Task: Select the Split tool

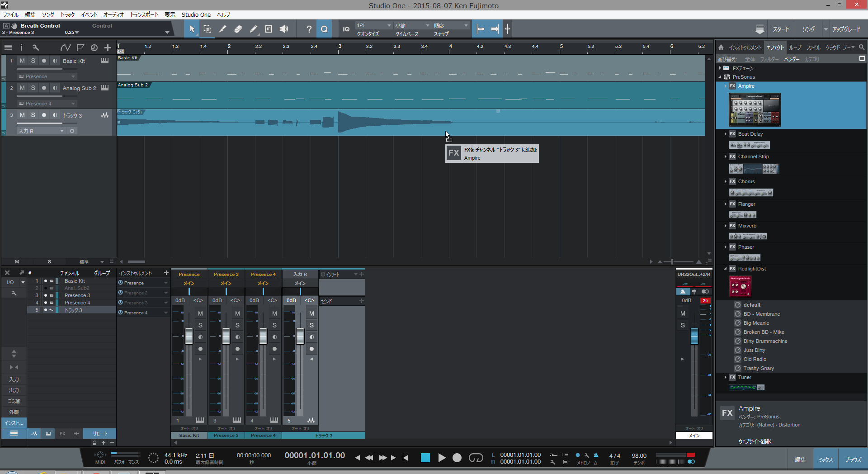Action: (x=222, y=29)
